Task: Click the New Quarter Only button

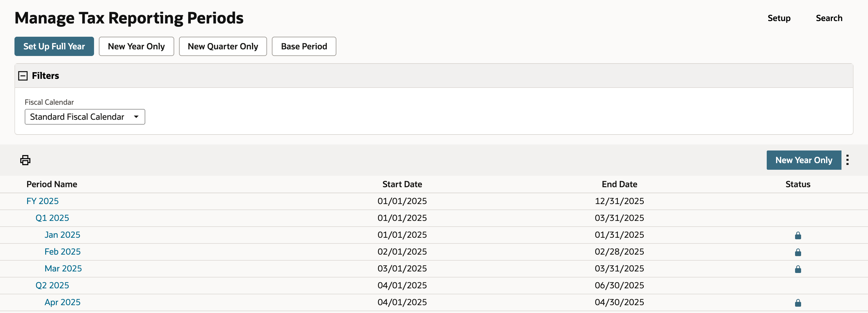Action: point(223,46)
